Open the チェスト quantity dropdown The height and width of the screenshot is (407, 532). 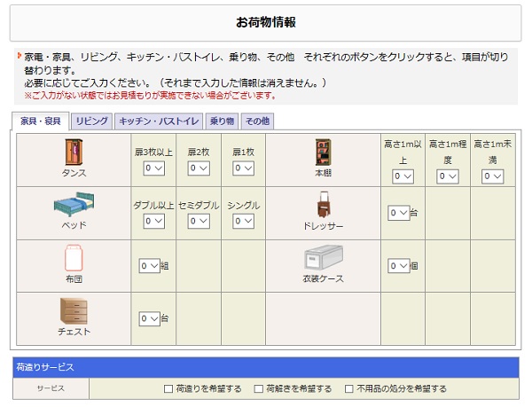(x=148, y=319)
